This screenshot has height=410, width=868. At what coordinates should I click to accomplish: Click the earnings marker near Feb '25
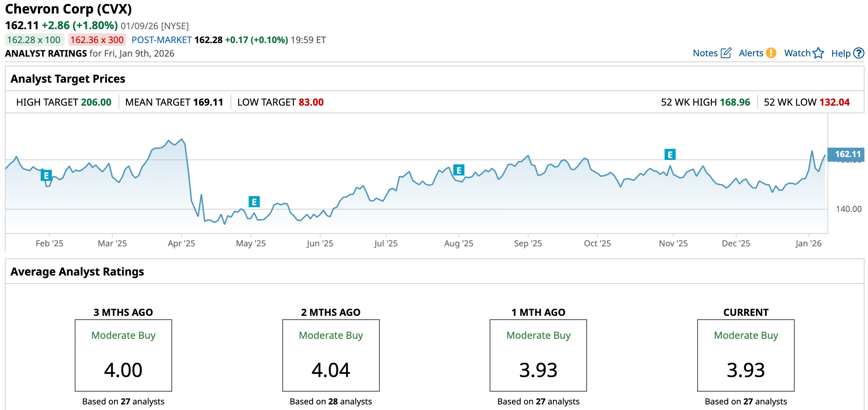46,175
